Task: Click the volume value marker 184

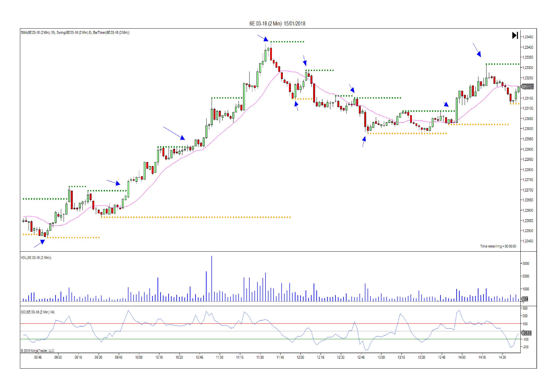Action: (x=525, y=299)
